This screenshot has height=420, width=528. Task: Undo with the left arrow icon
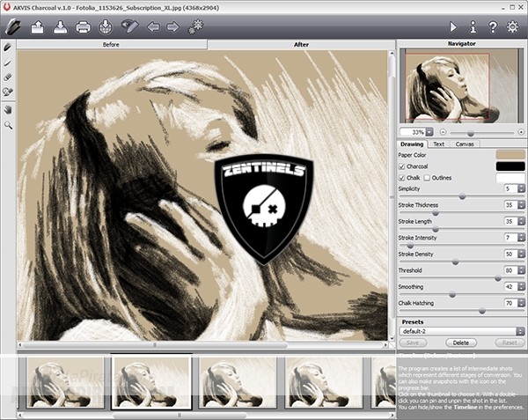coord(153,26)
